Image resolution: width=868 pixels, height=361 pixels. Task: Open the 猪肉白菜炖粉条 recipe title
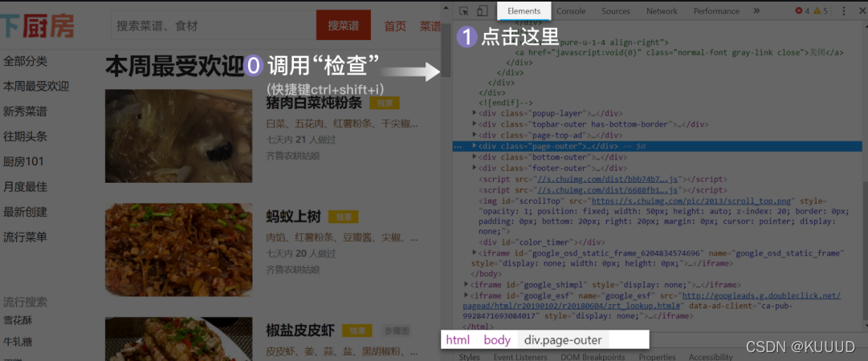pos(314,103)
